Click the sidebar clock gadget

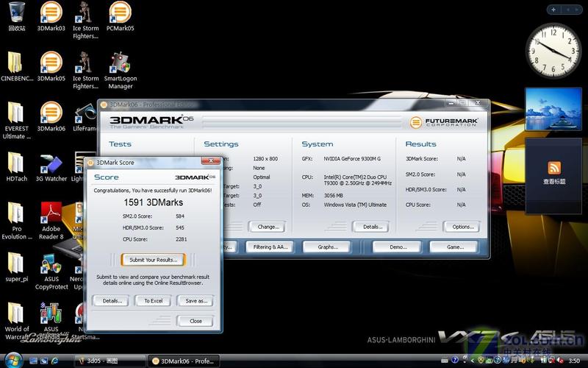[553, 51]
